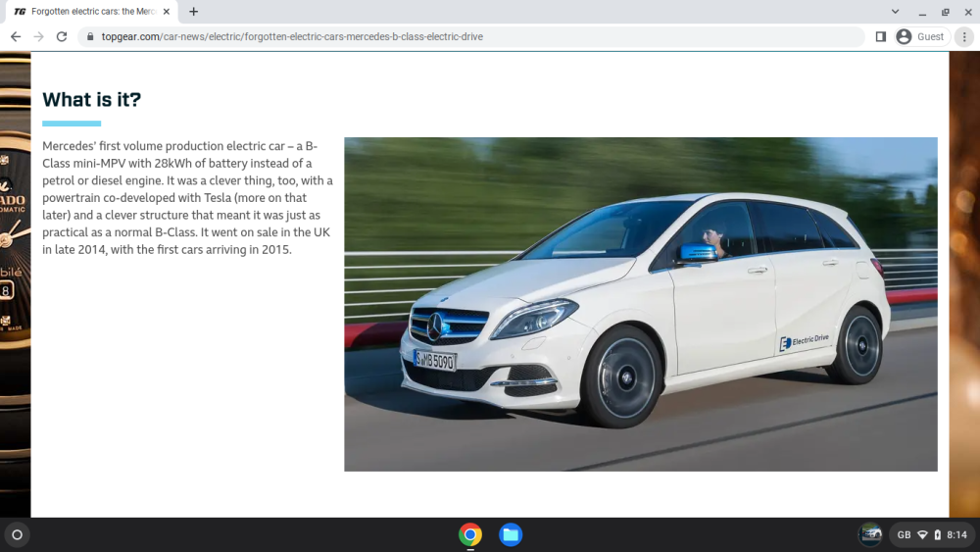The height and width of the screenshot is (552, 980).
Task: View site security lock info
Action: point(90,37)
